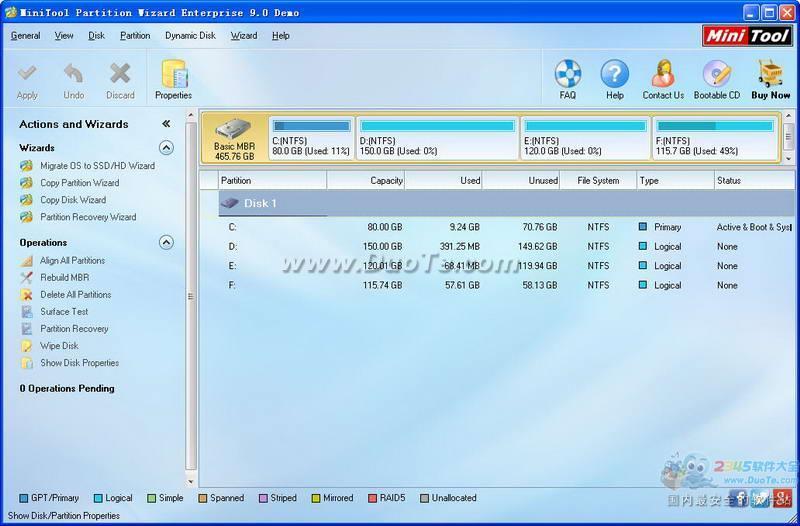Click the Show Disk Properties icon
Screen dimensions: 800x526
pyautogui.click(x=27, y=363)
